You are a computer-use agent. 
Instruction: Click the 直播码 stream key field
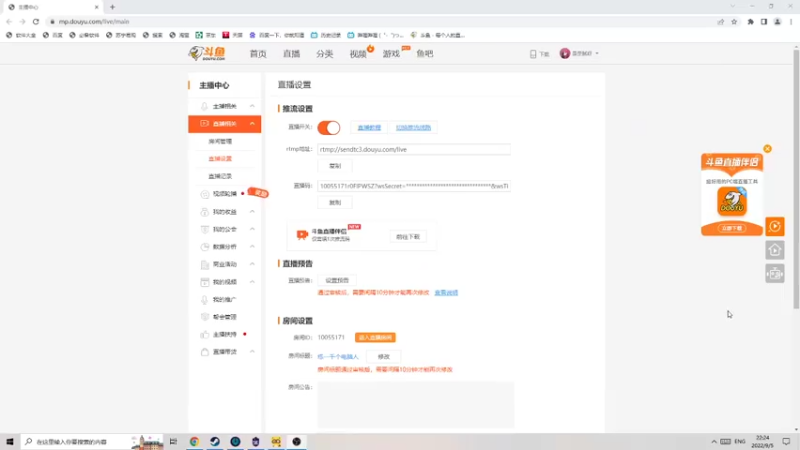[414, 186]
